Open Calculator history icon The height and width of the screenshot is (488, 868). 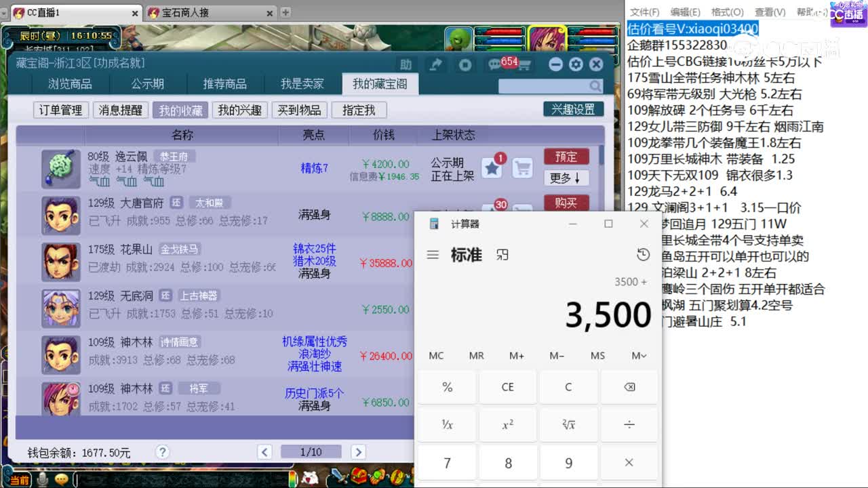643,254
